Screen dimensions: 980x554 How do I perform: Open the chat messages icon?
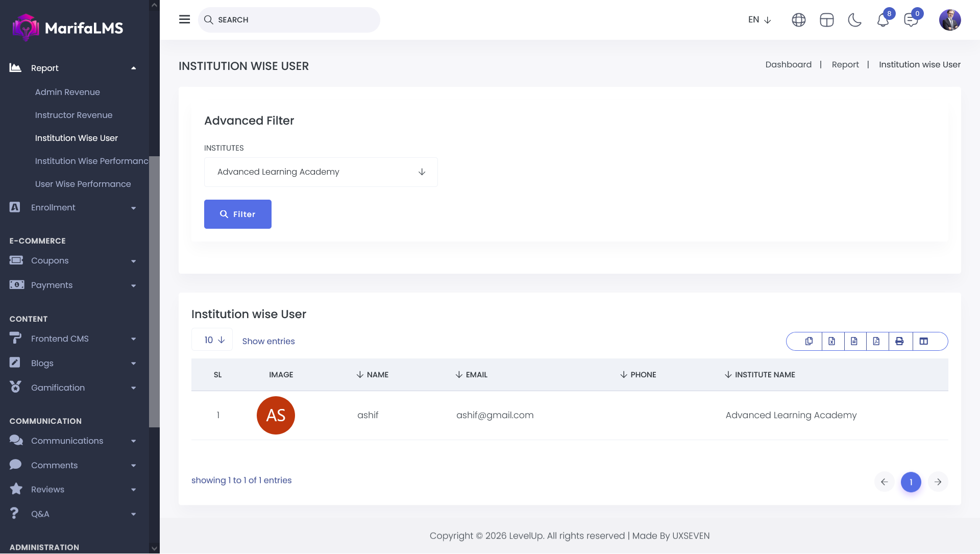coord(911,20)
